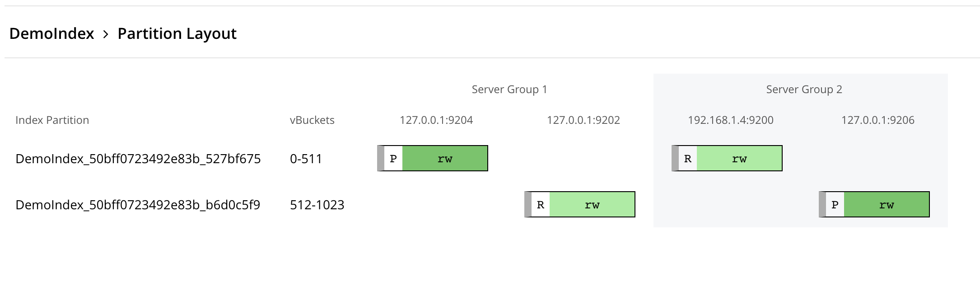Click the P primary marker under 127.0.0.1:9204
Image resolution: width=980 pixels, height=292 pixels.
[393, 159]
